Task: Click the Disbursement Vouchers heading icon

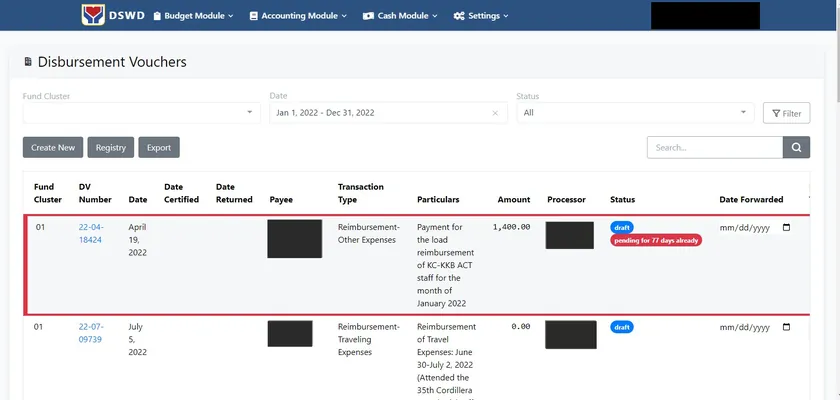Action: [x=28, y=62]
